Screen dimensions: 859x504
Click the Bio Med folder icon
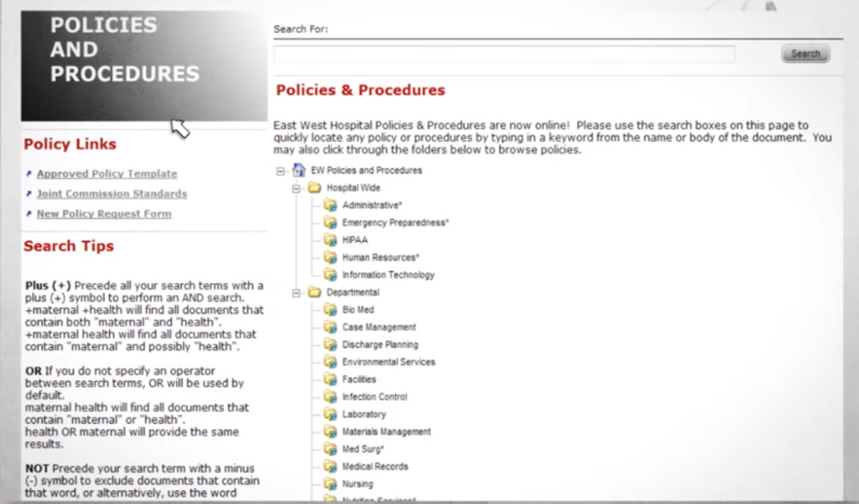pyautogui.click(x=330, y=309)
